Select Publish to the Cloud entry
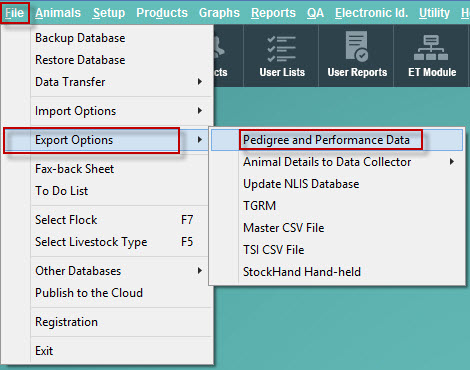The image size is (470, 370). pyautogui.click(x=89, y=293)
